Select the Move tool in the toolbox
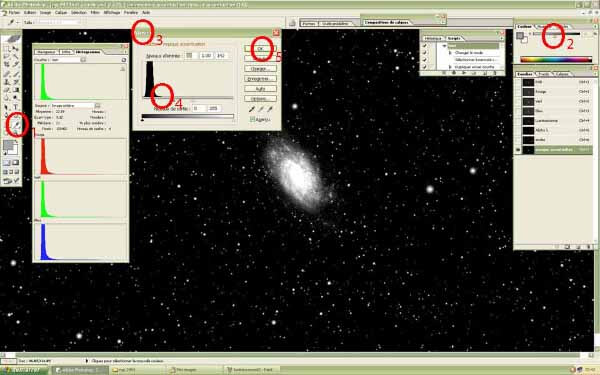Viewport: 600px width, 375px height. click(x=15, y=49)
